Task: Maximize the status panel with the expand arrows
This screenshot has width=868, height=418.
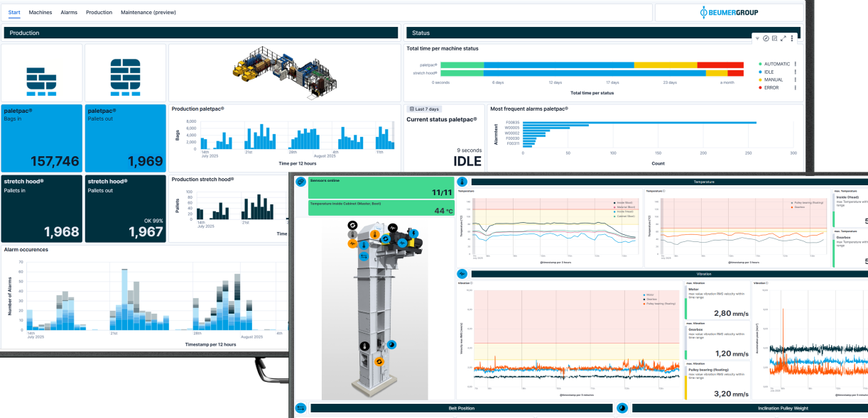Action: [783, 38]
